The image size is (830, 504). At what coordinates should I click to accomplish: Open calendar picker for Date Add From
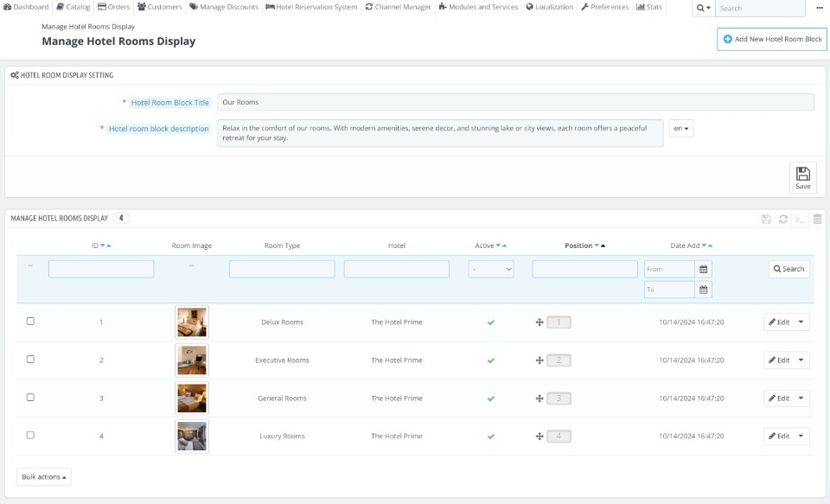704,269
